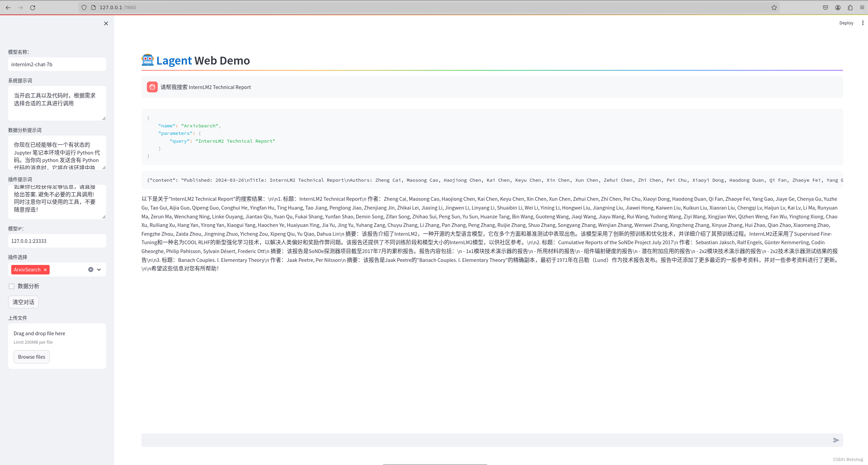This screenshot has height=465, width=868.
Task: Open the browser account profile icon
Action: coord(838,7)
